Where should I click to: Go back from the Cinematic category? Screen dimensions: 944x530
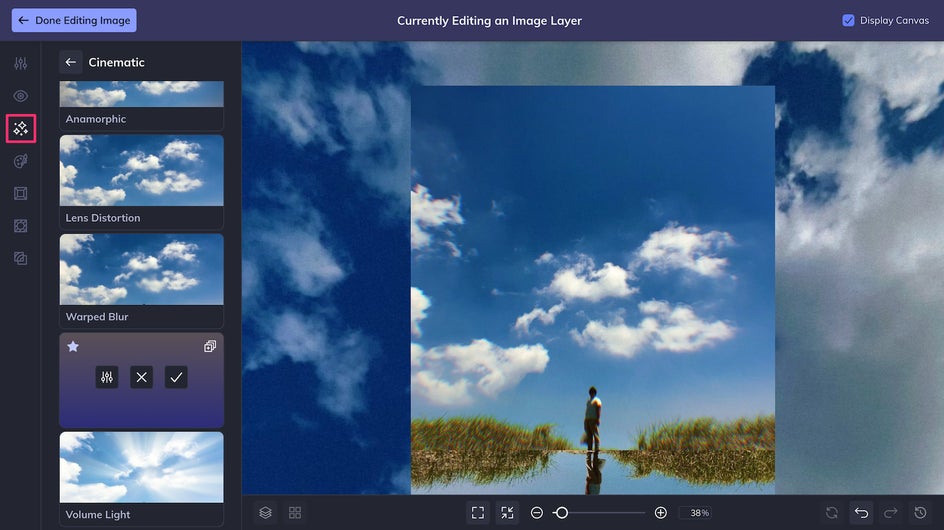pos(70,62)
